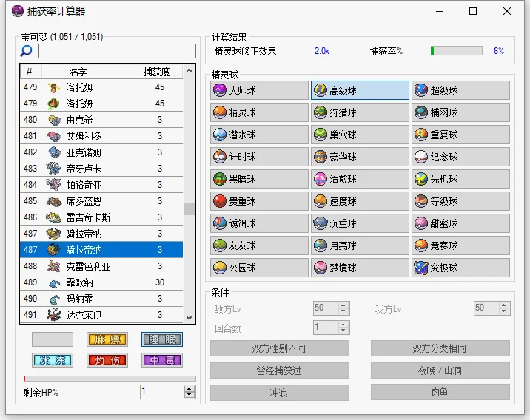Select the 狩猎球 ball

pyautogui.click(x=360, y=112)
